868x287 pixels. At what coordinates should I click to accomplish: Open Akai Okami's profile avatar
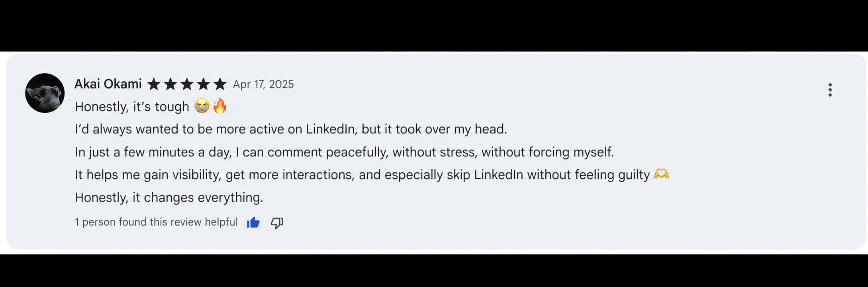pyautogui.click(x=45, y=93)
